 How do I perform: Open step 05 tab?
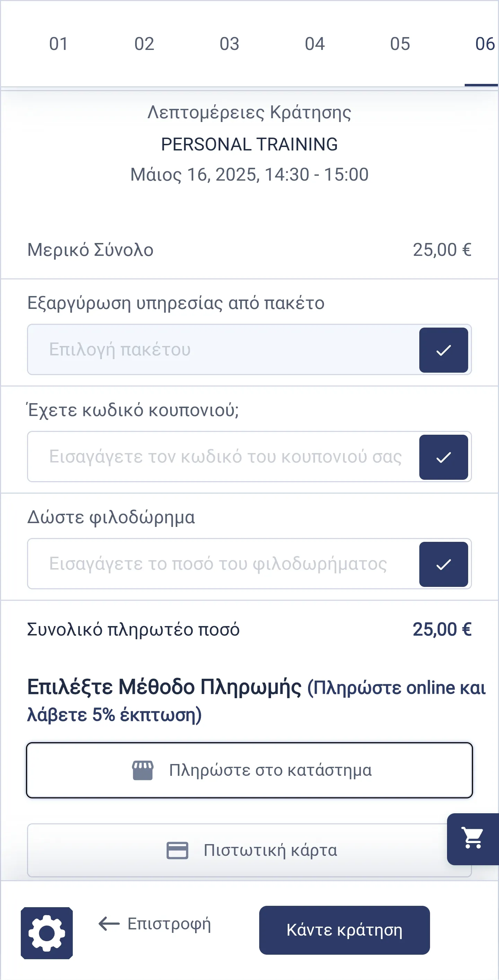tap(400, 44)
